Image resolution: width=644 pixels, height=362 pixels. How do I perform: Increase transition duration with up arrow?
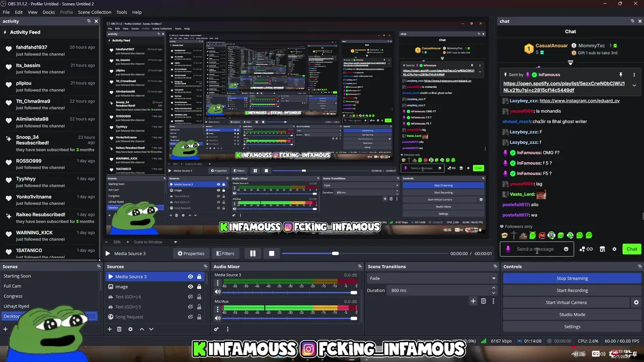(x=494, y=288)
